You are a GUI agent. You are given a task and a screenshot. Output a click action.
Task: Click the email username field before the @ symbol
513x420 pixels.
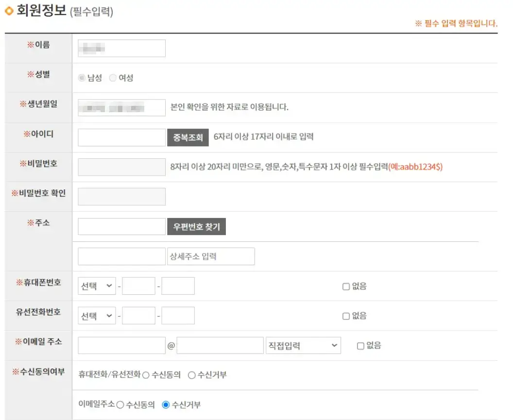[x=121, y=345]
